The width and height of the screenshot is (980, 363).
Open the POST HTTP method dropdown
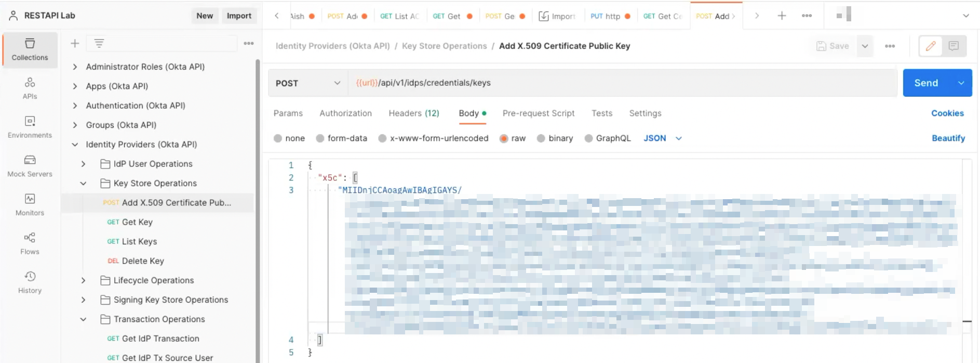(x=307, y=83)
